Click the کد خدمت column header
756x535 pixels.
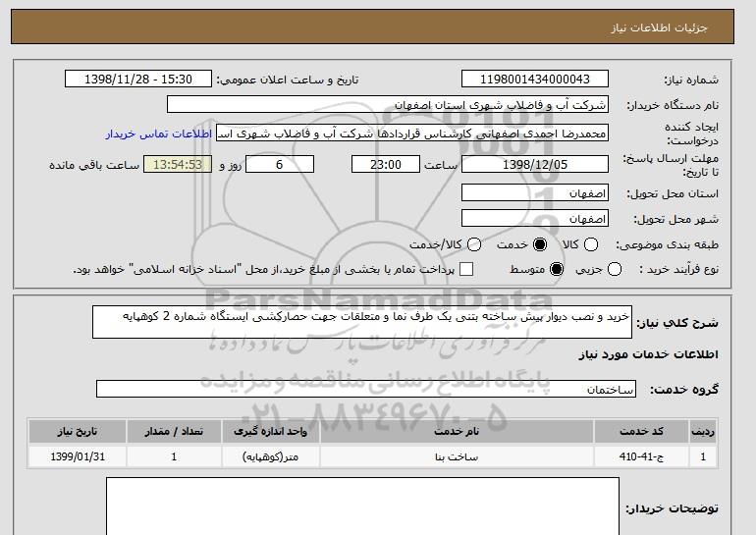click(x=641, y=431)
